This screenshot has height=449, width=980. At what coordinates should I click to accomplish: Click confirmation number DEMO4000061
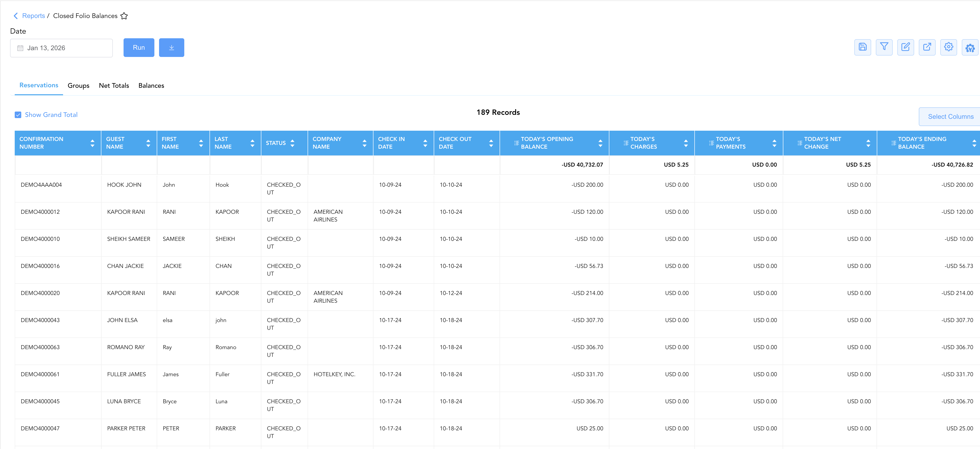[x=40, y=374]
